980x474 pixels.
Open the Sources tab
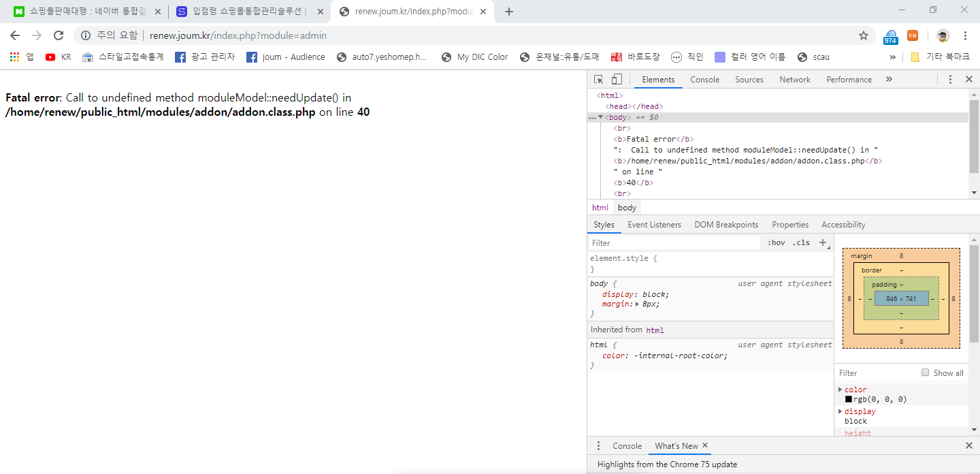pyautogui.click(x=749, y=80)
